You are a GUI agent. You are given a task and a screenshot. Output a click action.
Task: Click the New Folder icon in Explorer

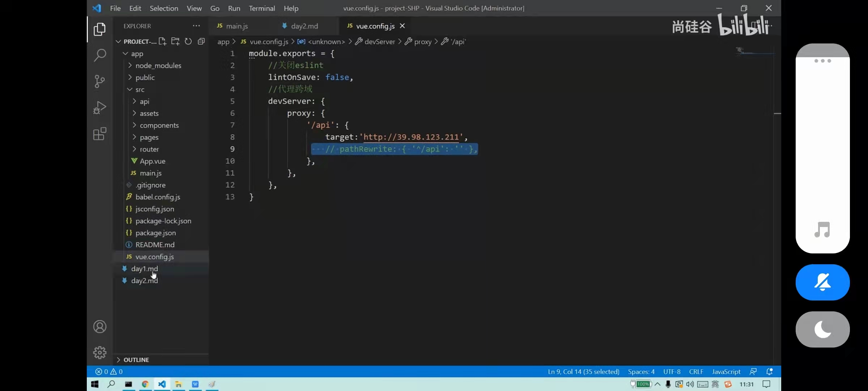[175, 41]
